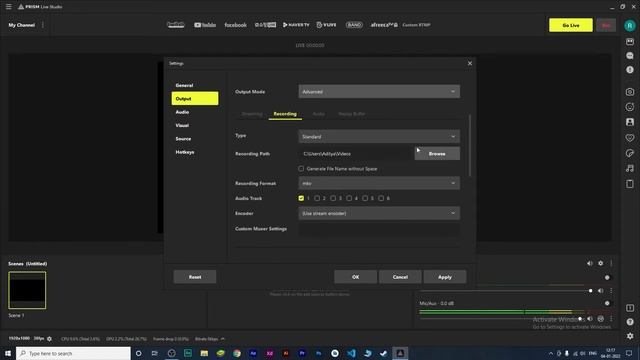640x360 pixels.
Task: Switch to the Recording tab
Action: (285, 114)
